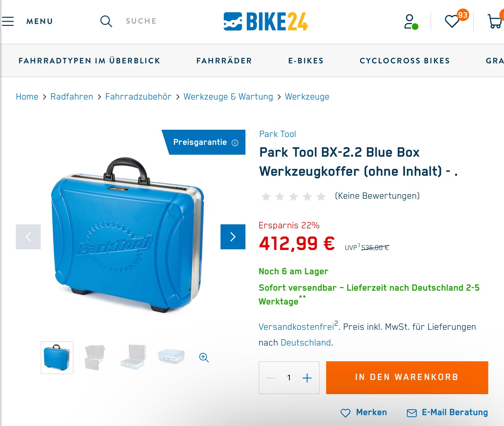
Task: Open the hamburger MENU icon
Action: click(x=8, y=21)
